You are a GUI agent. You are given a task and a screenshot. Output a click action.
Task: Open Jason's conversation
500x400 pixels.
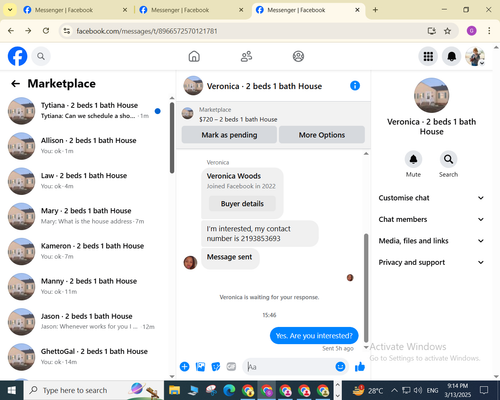coord(85,322)
